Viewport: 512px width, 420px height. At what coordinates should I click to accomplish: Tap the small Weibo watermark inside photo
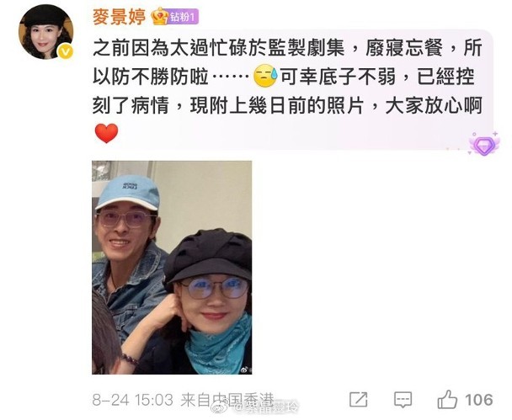tap(246, 369)
